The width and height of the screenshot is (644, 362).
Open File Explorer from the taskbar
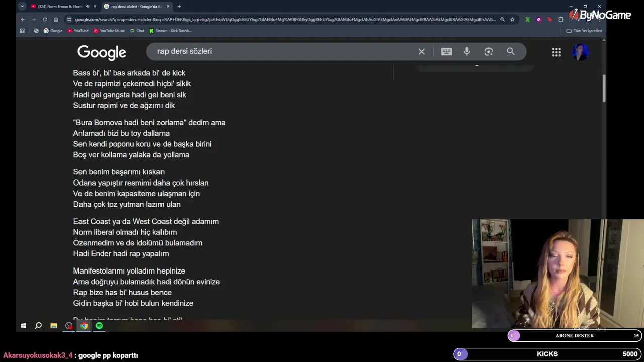point(54,326)
